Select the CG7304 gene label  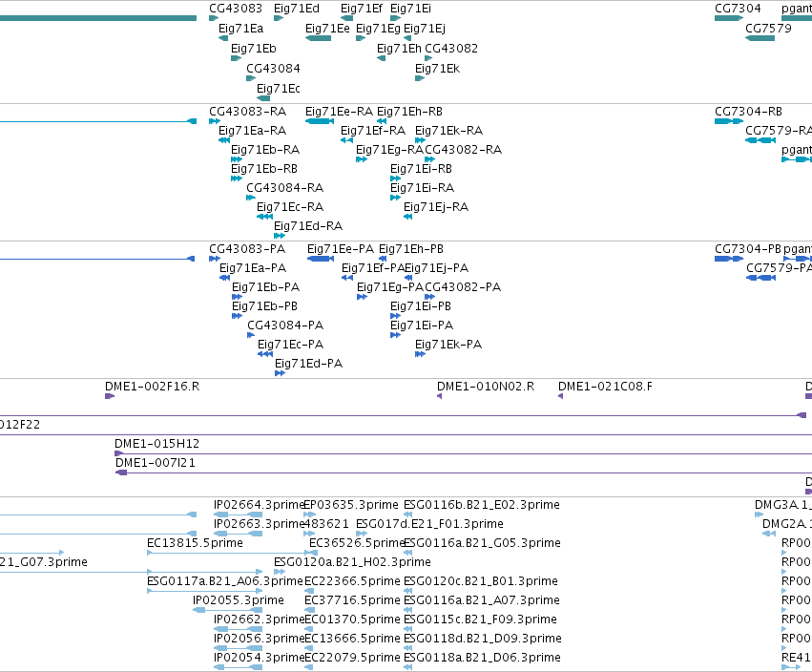[738, 9]
